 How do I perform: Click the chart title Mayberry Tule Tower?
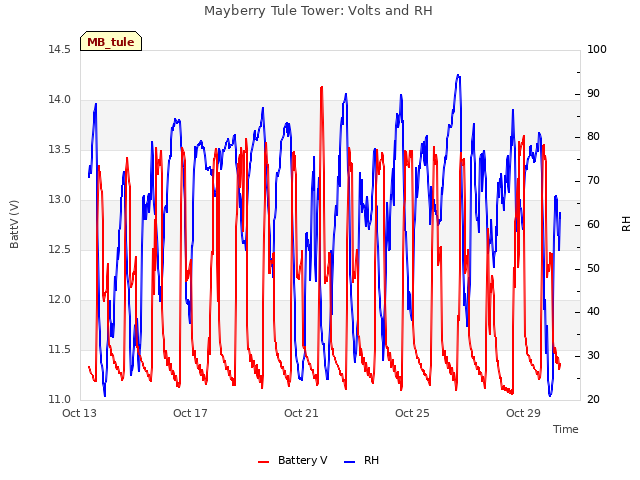pos(318,11)
